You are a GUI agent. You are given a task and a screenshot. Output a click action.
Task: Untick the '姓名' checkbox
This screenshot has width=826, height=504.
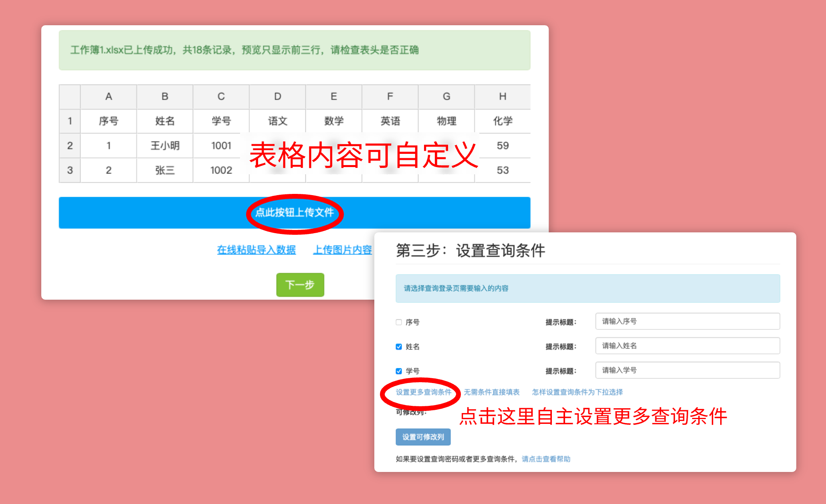click(399, 347)
